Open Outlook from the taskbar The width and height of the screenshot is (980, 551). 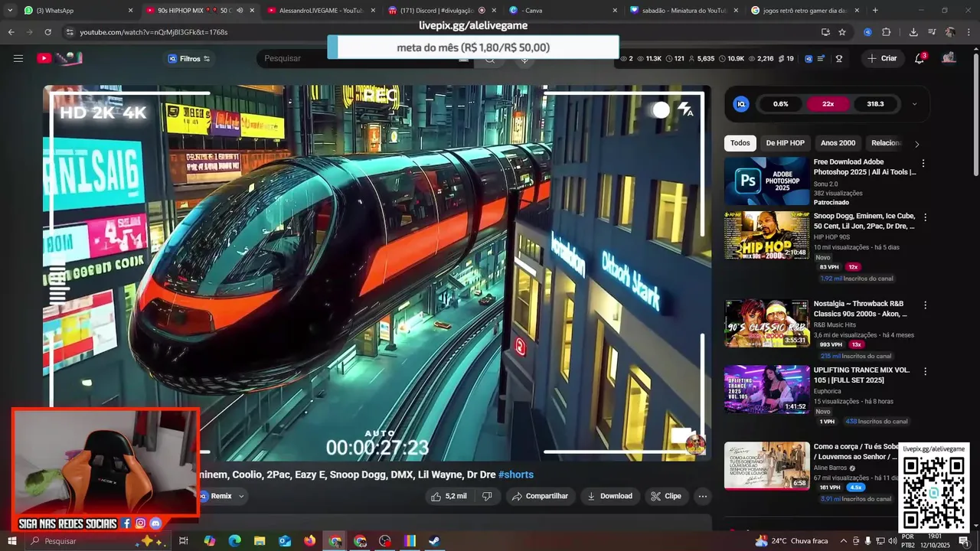(x=285, y=541)
